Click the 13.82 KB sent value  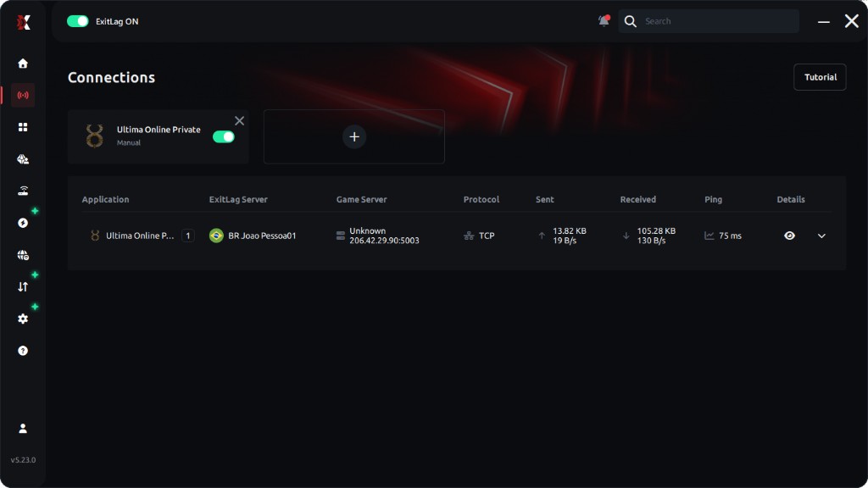pos(569,230)
